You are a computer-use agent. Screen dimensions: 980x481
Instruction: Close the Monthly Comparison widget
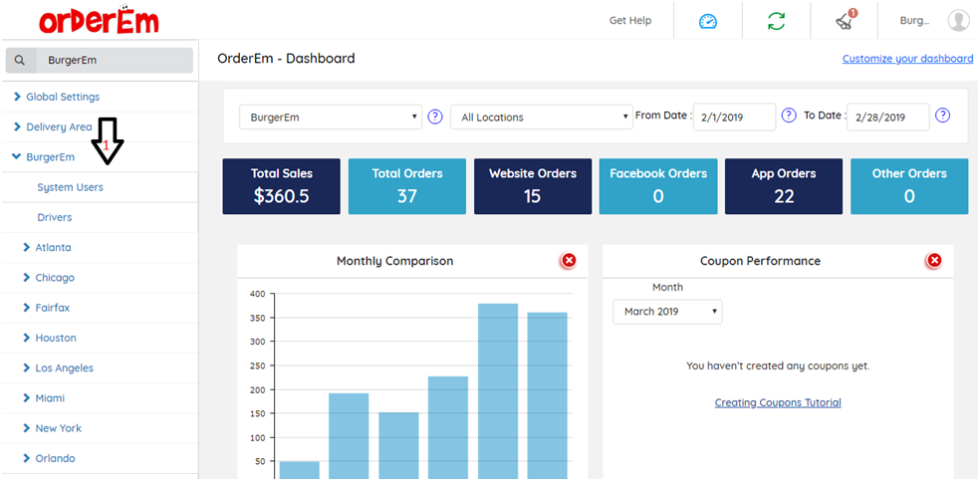pos(569,261)
